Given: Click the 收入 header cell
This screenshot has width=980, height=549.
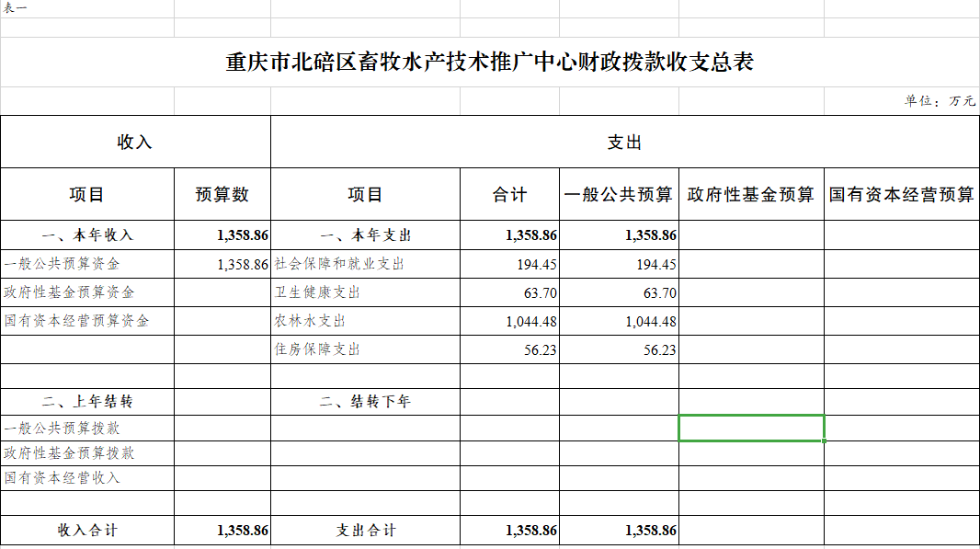Looking at the screenshot, I should 136,142.
